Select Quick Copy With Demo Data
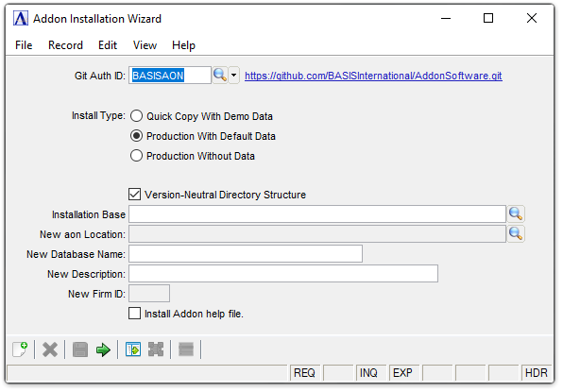The image size is (563, 392). (x=136, y=116)
